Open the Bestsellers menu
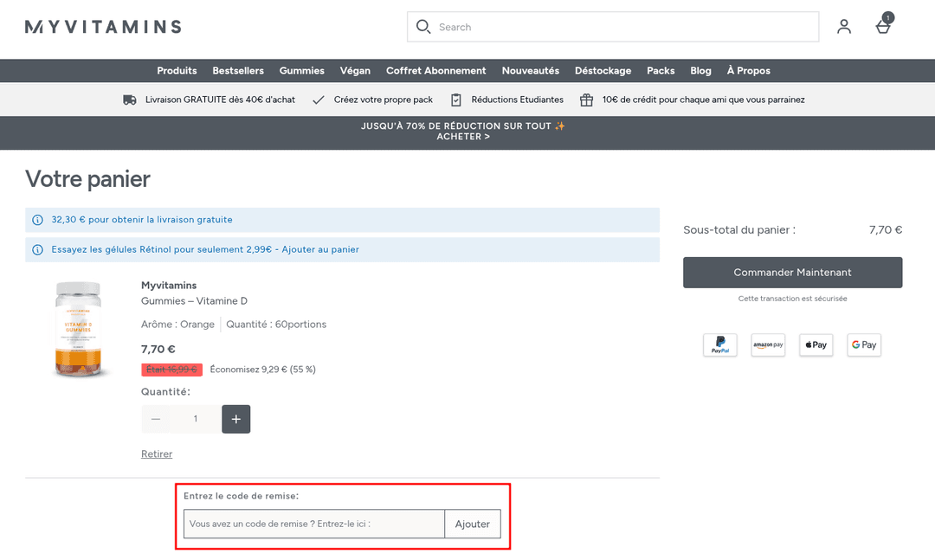The width and height of the screenshot is (935, 560). 238,70
